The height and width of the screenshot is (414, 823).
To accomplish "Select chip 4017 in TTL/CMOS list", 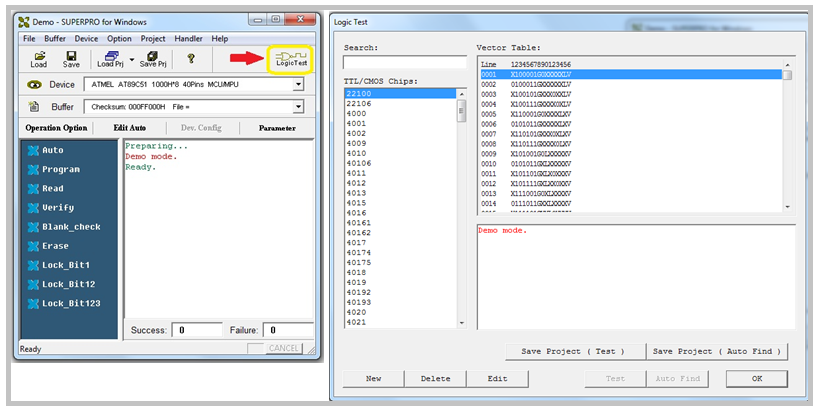I will point(356,243).
